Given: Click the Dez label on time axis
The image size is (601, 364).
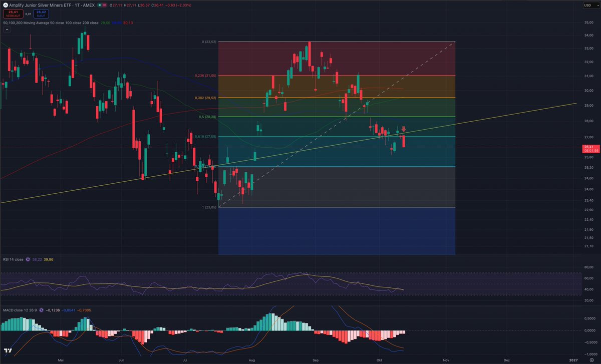Looking at the screenshot, I should pos(506,359).
